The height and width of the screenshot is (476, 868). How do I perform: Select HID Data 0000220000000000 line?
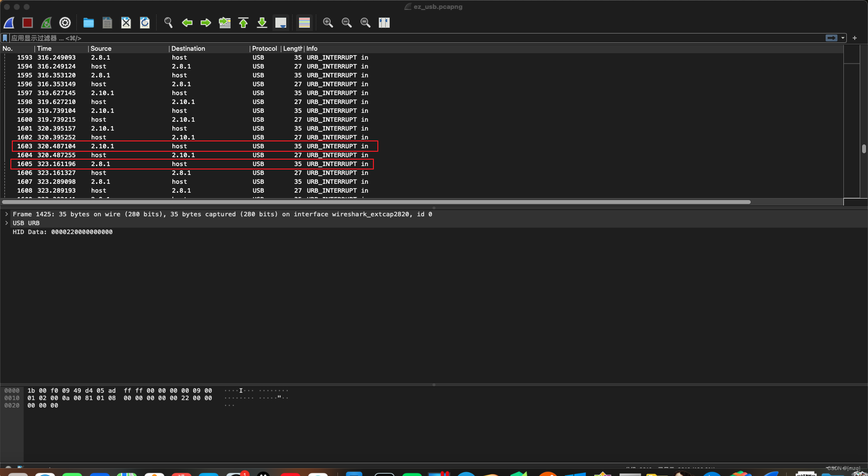point(63,232)
